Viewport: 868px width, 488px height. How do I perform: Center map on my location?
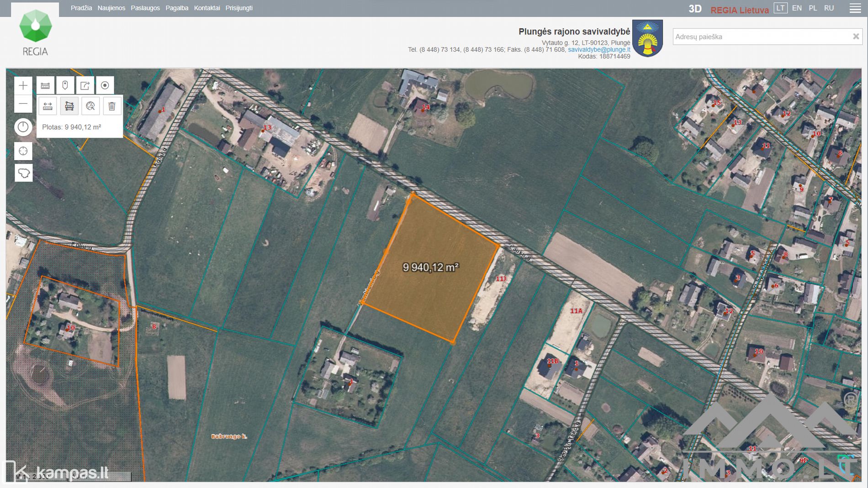[x=23, y=151]
